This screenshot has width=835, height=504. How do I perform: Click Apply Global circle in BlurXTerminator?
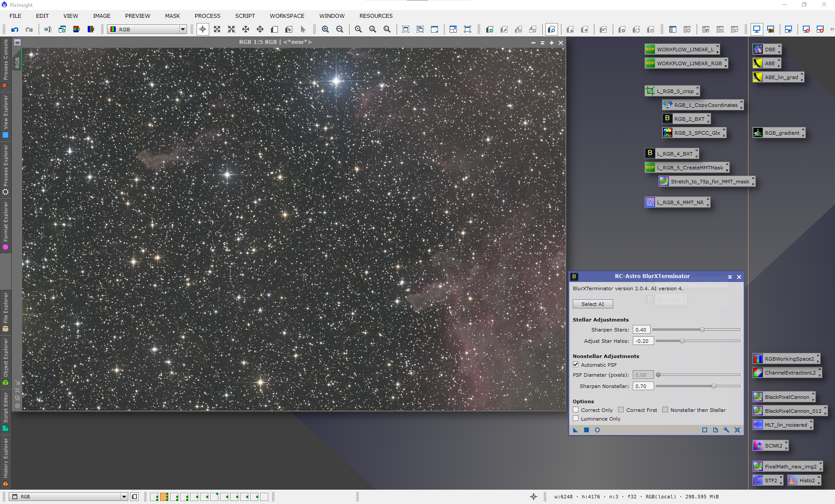click(x=597, y=430)
